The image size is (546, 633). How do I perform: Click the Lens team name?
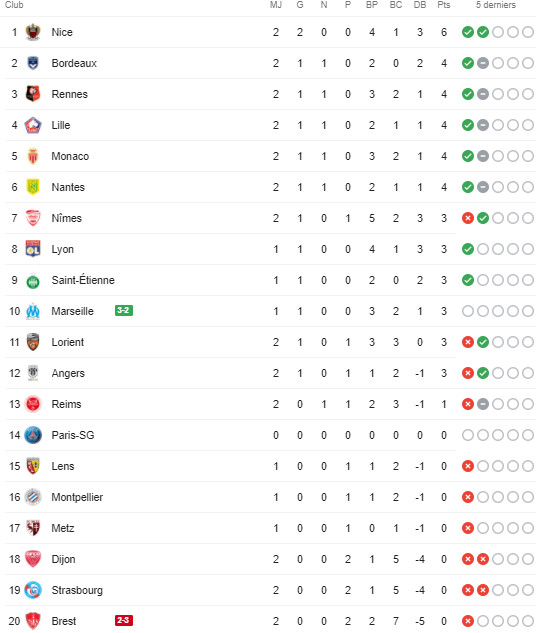pos(63,466)
